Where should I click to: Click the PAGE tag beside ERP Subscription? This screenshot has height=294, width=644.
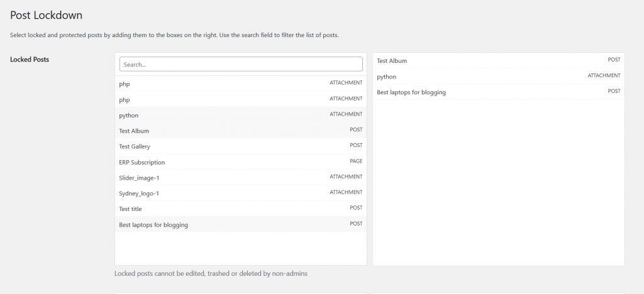[356, 161]
